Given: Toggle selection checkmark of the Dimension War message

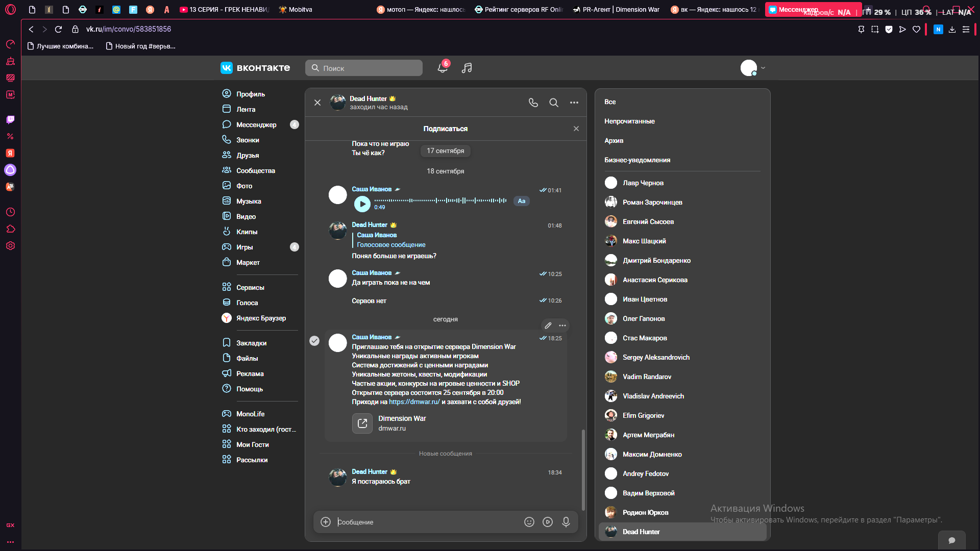Looking at the screenshot, I should [x=314, y=341].
